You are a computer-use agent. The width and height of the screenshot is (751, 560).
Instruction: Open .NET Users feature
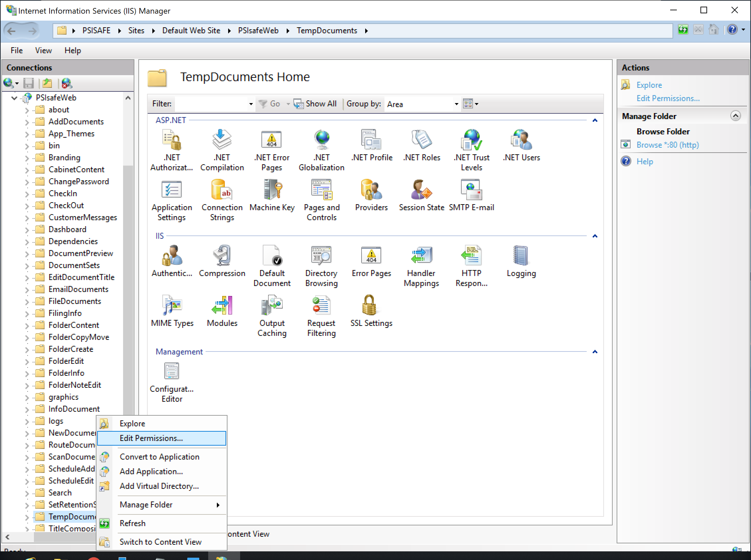click(x=521, y=145)
